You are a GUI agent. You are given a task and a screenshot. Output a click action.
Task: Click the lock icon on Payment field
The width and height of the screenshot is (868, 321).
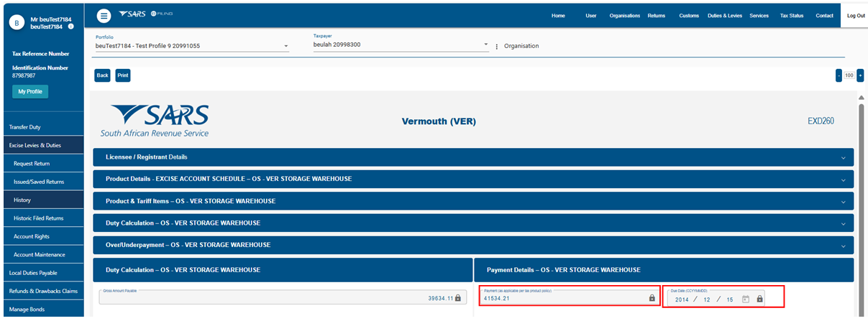point(652,298)
